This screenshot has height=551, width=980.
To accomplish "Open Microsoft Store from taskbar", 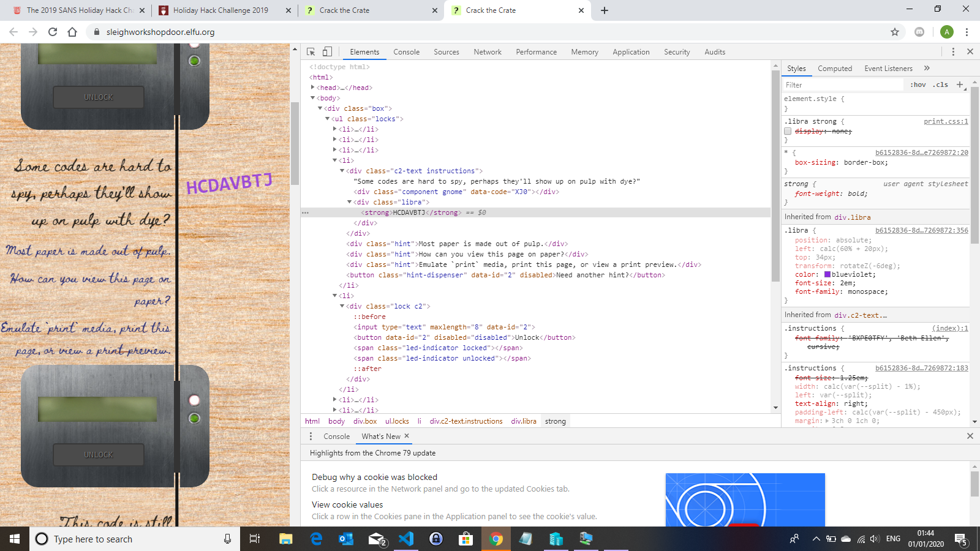I will 466,539.
